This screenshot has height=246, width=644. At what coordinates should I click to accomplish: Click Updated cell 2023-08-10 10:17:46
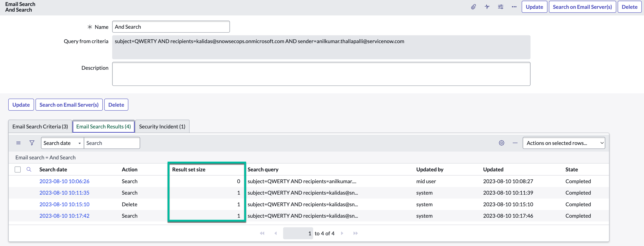[508, 216]
